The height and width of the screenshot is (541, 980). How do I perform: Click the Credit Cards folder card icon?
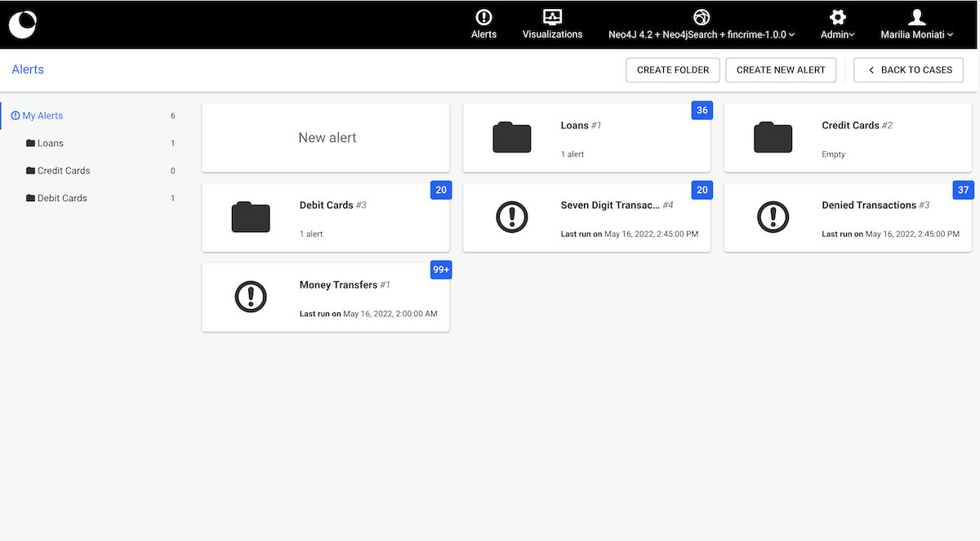click(773, 137)
